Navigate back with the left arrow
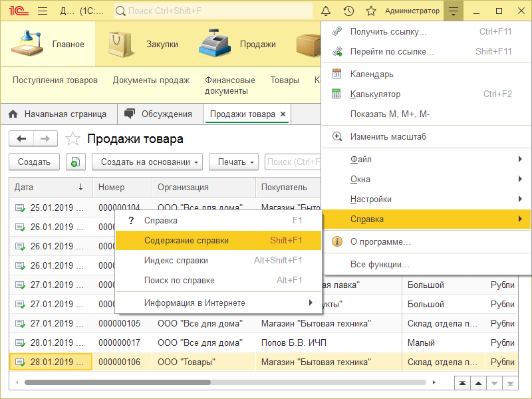532x399 pixels. pos(21,138)
